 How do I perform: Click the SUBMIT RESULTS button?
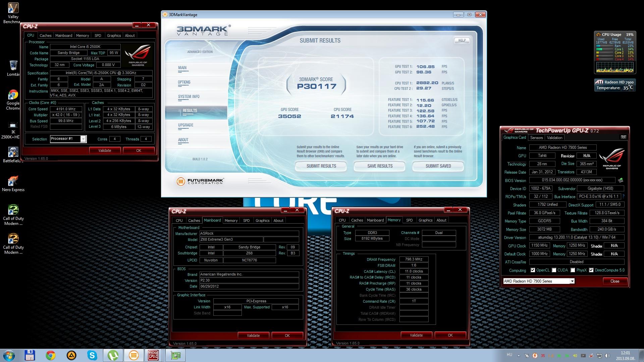321,166
